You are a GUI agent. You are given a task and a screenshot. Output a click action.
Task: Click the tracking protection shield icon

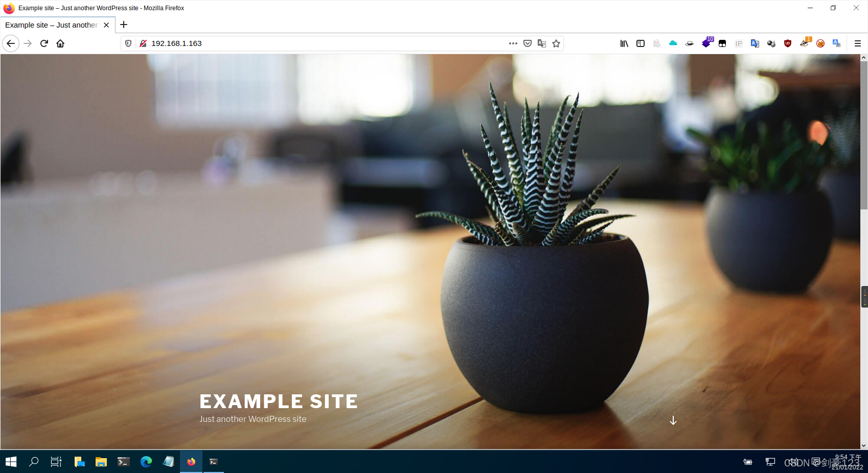[128, 43]
